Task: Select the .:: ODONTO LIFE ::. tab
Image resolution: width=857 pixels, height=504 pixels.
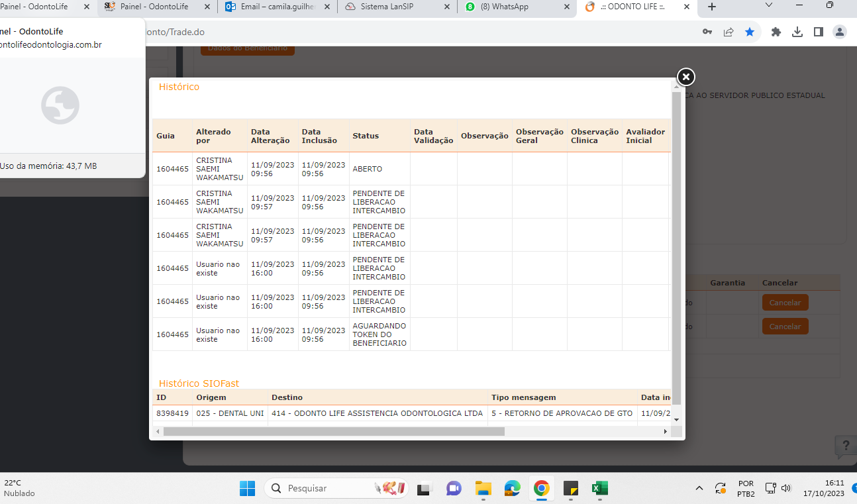Action: click(638, 7)
